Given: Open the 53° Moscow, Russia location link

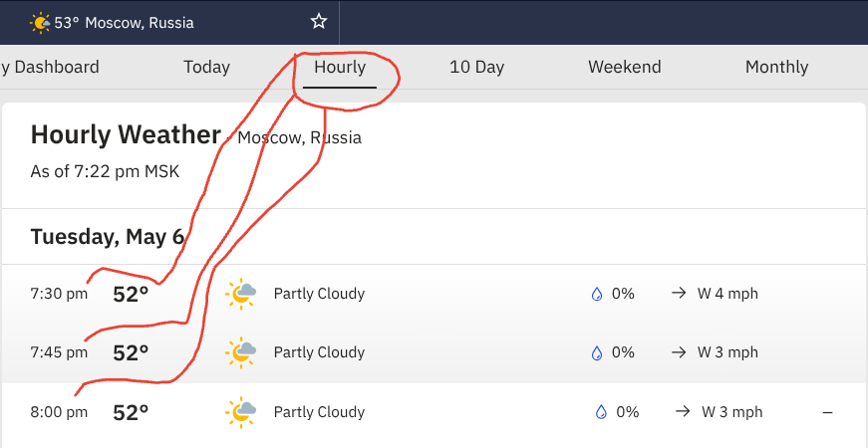Looking at the screenshot, I should pos(124,22).
